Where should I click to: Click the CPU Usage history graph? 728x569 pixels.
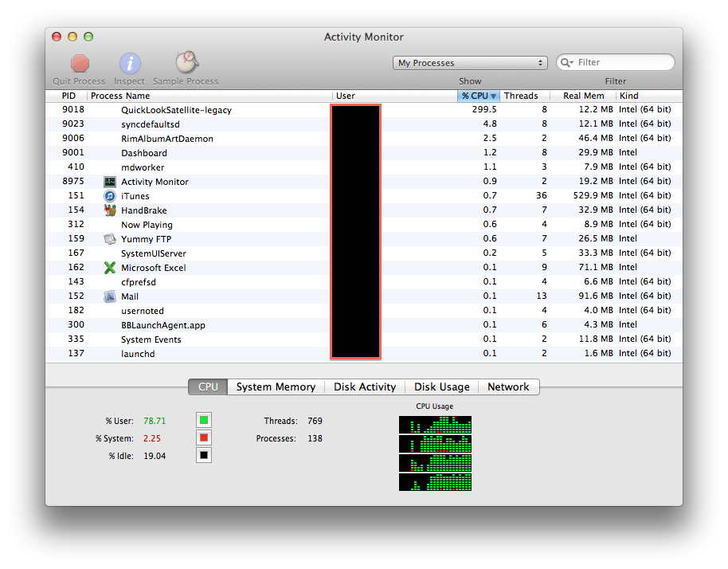pos(435,453)
